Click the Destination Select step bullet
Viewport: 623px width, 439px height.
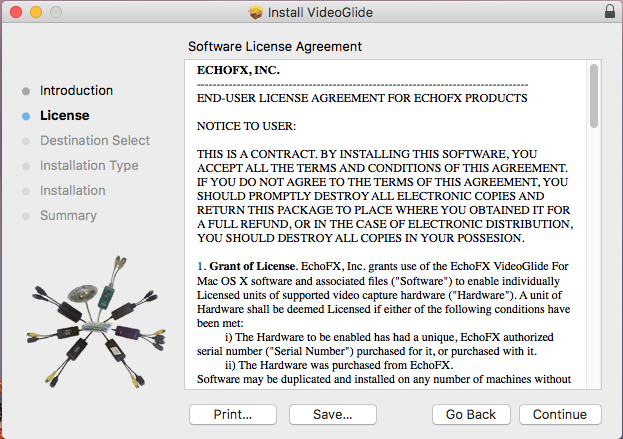26,141
